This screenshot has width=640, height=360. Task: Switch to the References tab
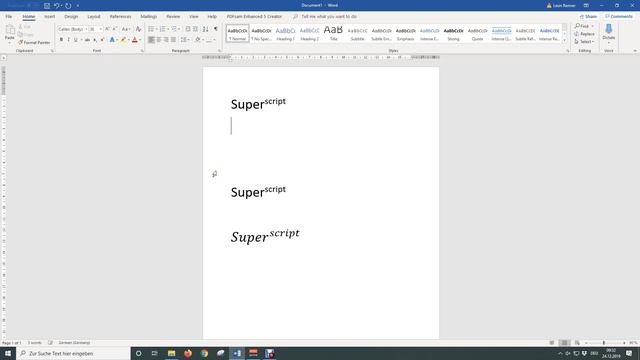point(120,17)
